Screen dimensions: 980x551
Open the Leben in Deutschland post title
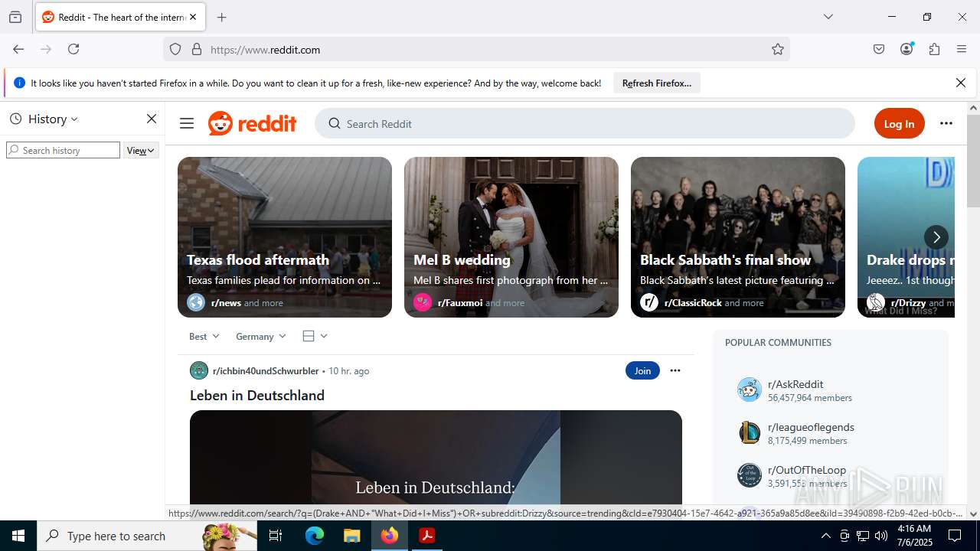(257, 396)
